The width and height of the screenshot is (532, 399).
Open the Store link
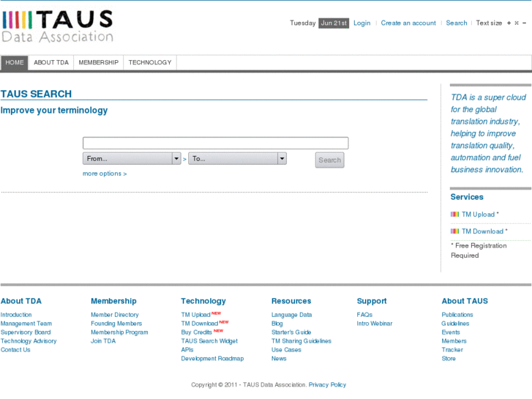tap(449, 359)
